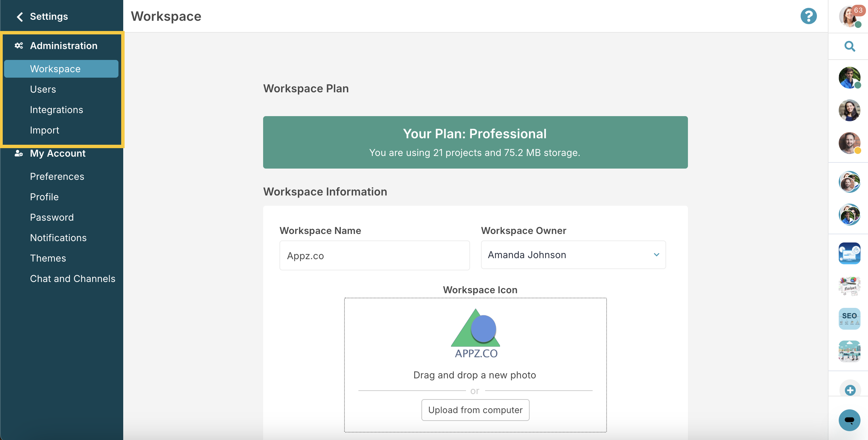Open the Notifications settings page

[x=58, y=238]
